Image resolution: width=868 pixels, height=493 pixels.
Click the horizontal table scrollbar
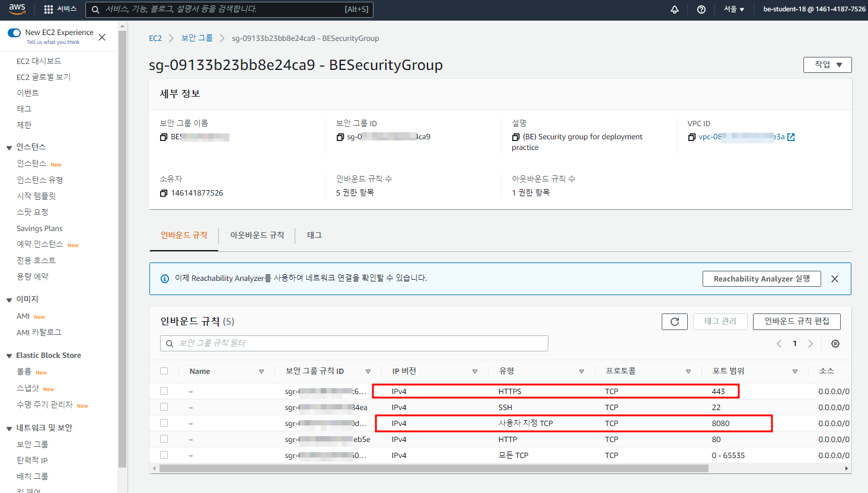[x=434, y=468]
